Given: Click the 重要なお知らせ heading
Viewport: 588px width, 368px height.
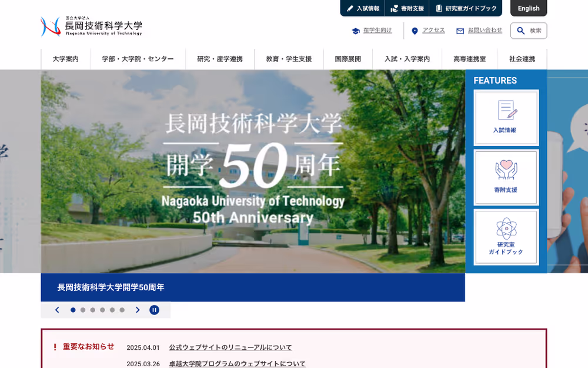Looking at the screenshot, I should tap(89, 347).
